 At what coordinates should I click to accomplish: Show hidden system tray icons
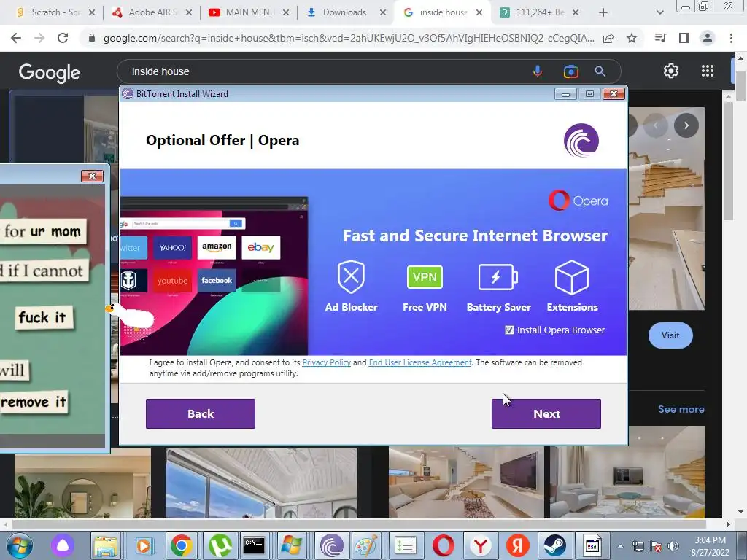coord(620,546)
